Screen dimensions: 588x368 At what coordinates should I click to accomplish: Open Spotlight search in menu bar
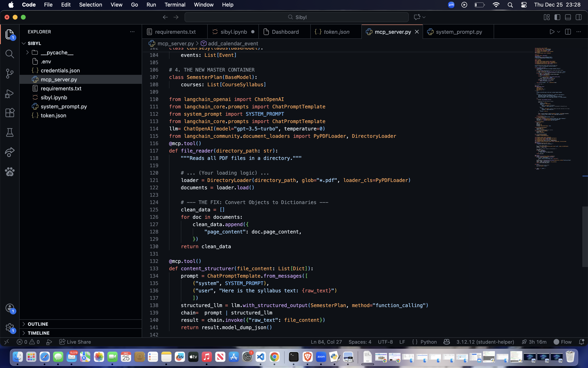pos(510,5)
